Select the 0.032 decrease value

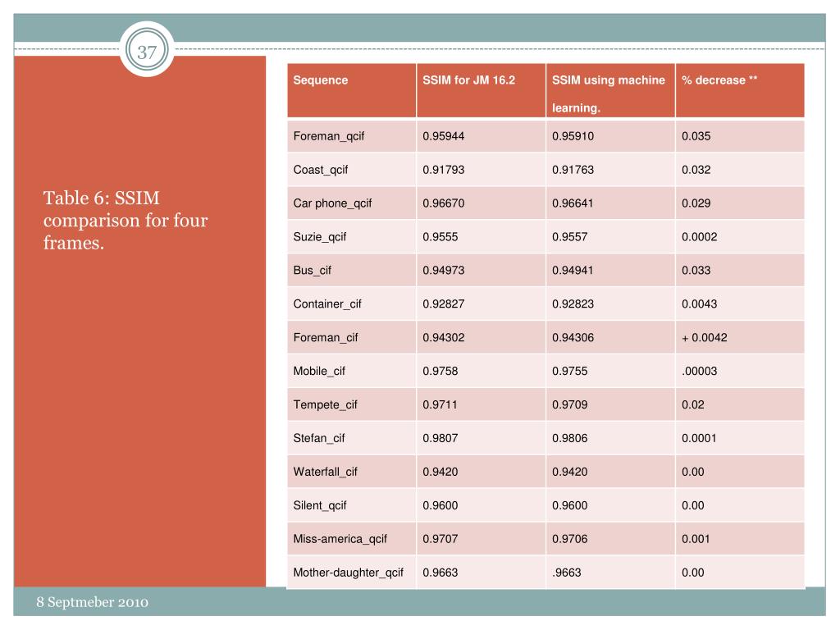(x=696, y=170)
